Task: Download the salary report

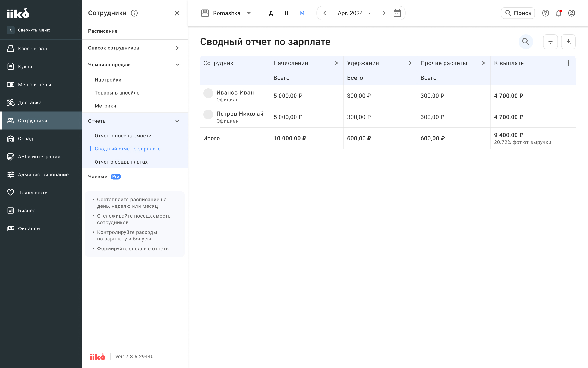Action: [x=568, y=42]
